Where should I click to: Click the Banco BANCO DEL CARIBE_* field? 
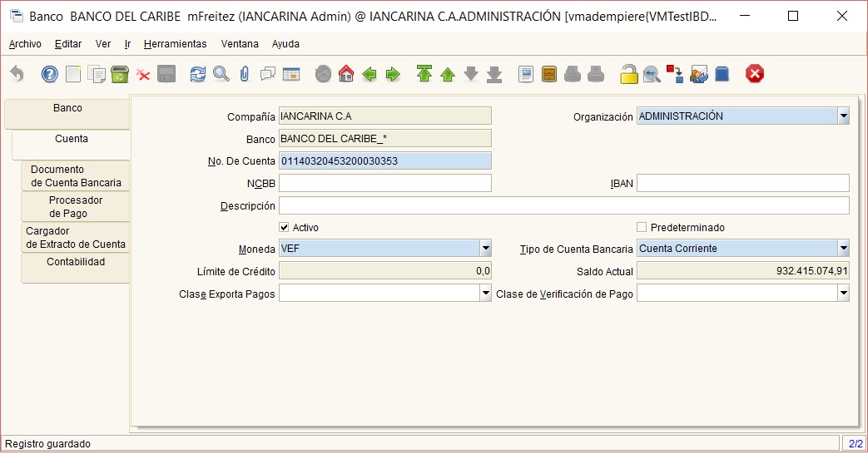pyautogui.click(x=384, y=139)
